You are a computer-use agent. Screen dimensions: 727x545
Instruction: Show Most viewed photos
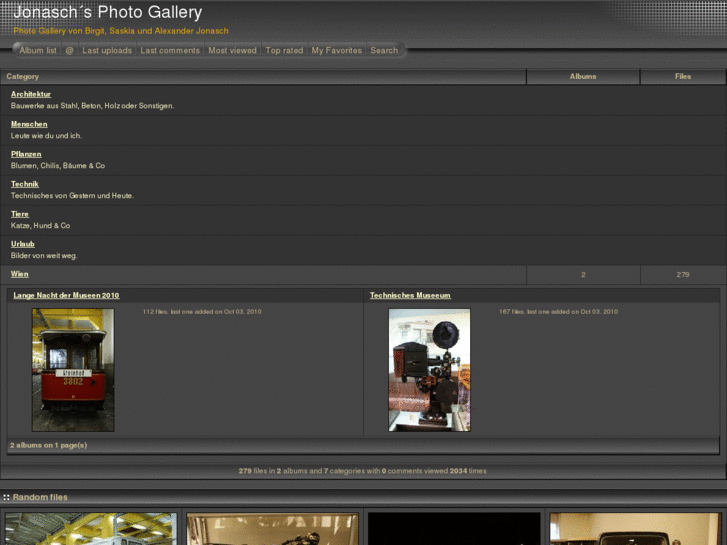pyautogui.click(x=232, y=50)
